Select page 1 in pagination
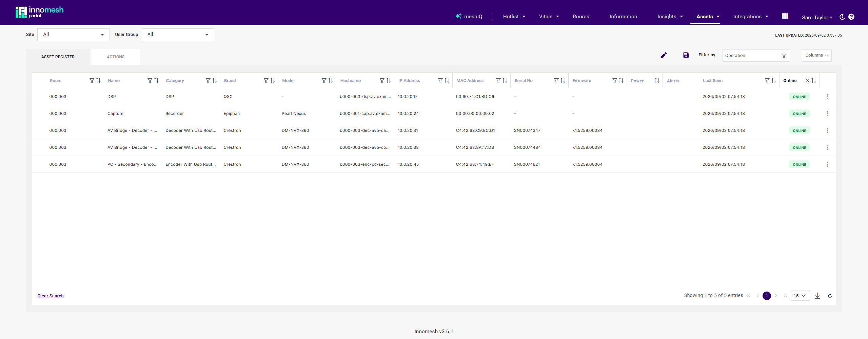Image resolution: width=868 pixels, height=339 pixels. click(767, 296)
